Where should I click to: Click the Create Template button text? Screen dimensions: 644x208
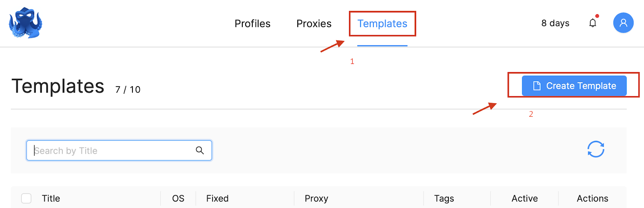(x=581, y=86)
